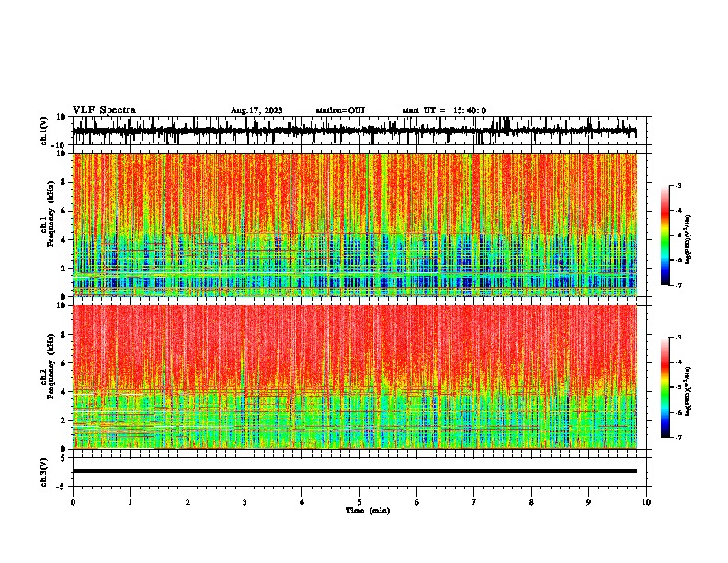Screen dimensions: 728x563
Task: Click time axis tick label '8'
Action: (x=531, y=502)
